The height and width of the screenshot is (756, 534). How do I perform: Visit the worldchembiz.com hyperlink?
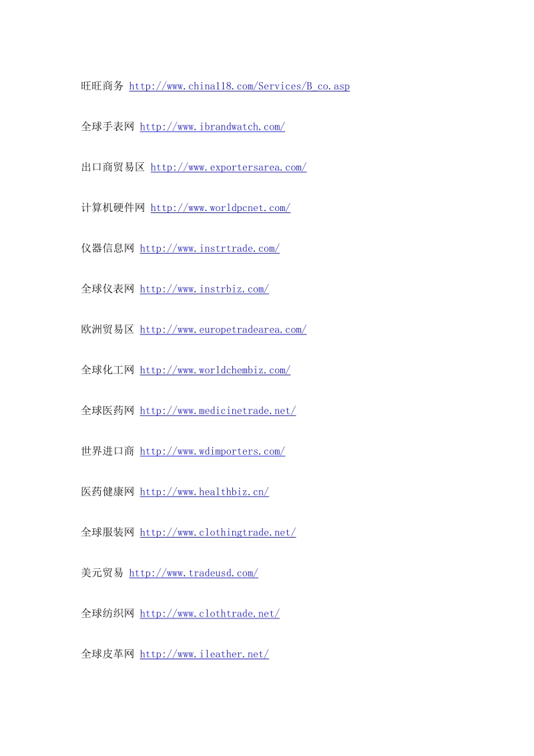(x=215, y=370)
